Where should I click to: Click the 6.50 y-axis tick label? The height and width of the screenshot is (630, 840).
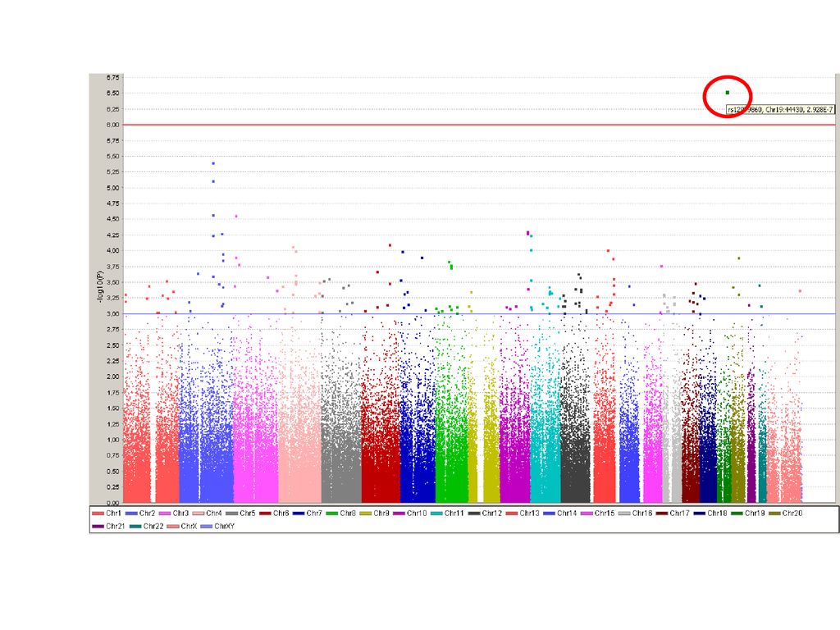coord(112,94)
